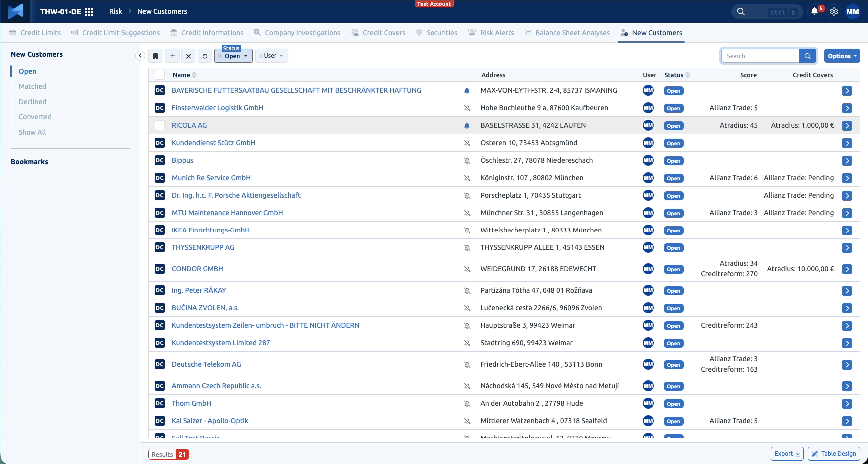Click DC icon beside Ammann Czech Republic
Screen dimensions: 868x464
click(160, 386)
